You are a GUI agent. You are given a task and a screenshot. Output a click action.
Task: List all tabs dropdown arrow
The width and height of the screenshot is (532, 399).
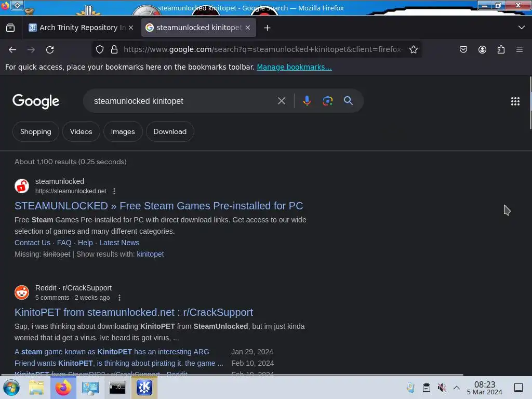click(x=522, y=28)
